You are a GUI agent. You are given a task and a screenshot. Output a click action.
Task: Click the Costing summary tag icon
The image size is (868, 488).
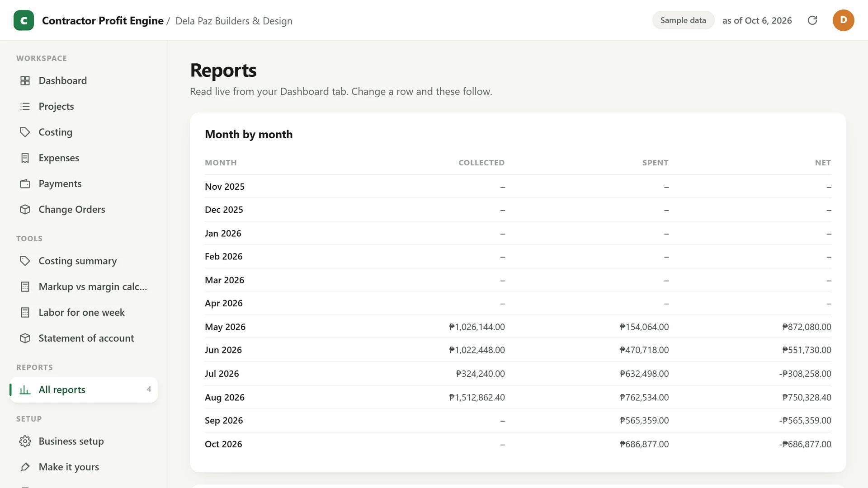(x=25, y=261)
